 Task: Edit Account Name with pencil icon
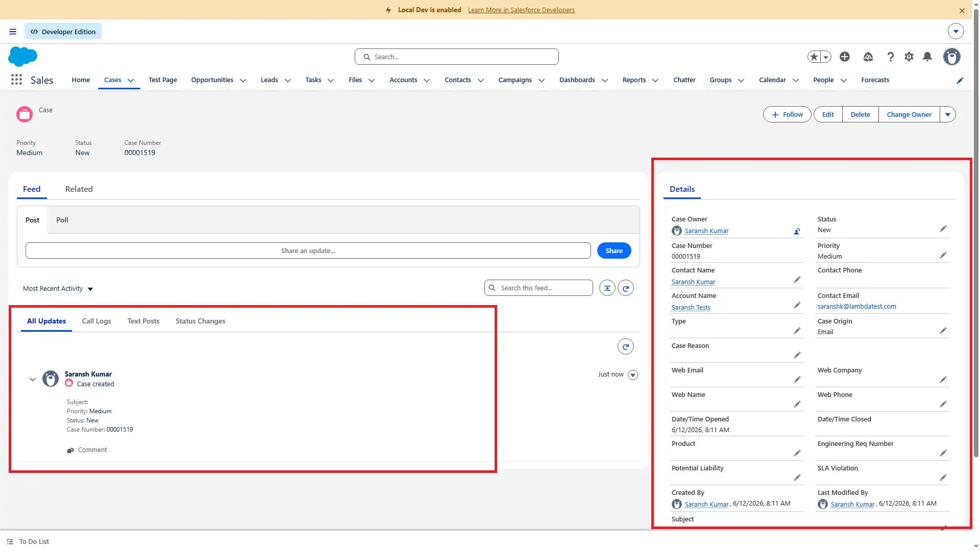coord(797,306)
